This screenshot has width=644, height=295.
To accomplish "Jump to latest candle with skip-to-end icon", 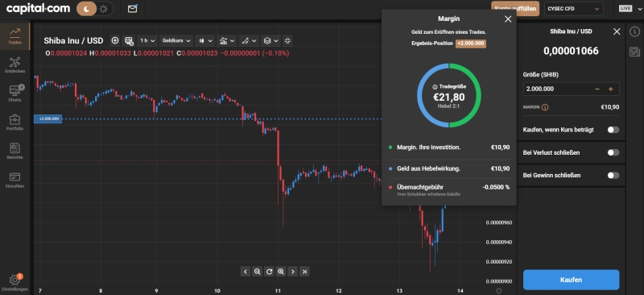I will point(304,271).
